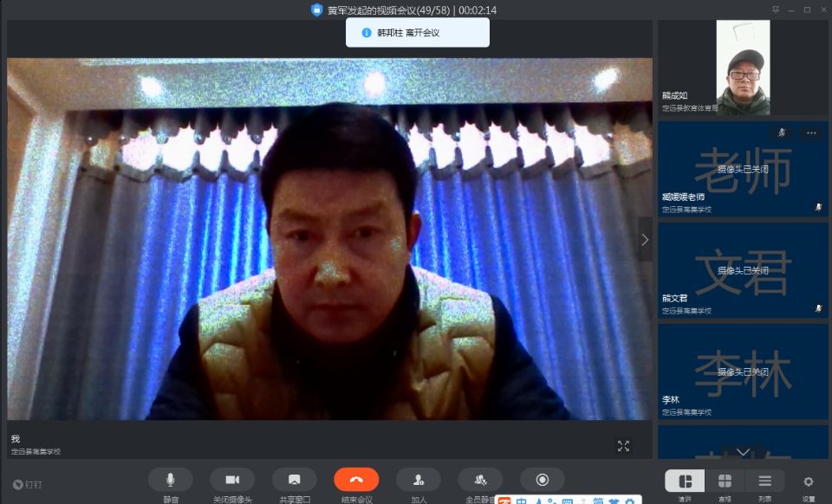Open 共享窗口 share window button
This screenshot has height=504, width=832.
(x=294, y=480)
